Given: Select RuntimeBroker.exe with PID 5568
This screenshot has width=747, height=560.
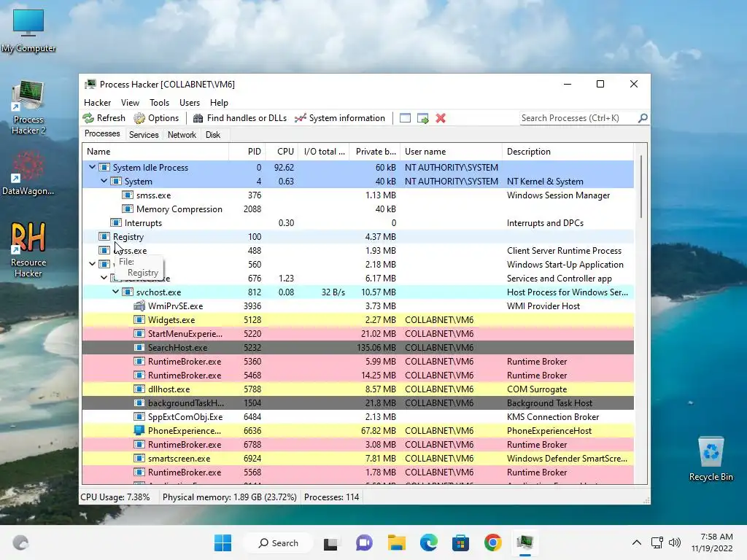Looking at the screenshot, I should pyautogui.click(x=357, y=472).
